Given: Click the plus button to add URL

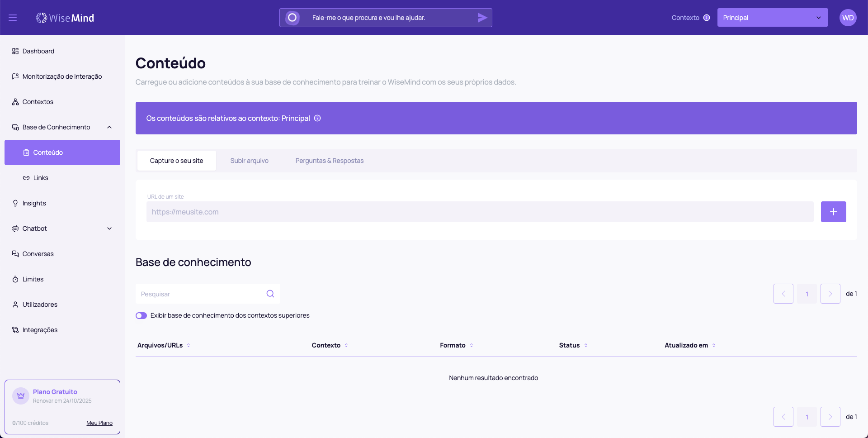Looking at the screenshot, I should point(833,212).
